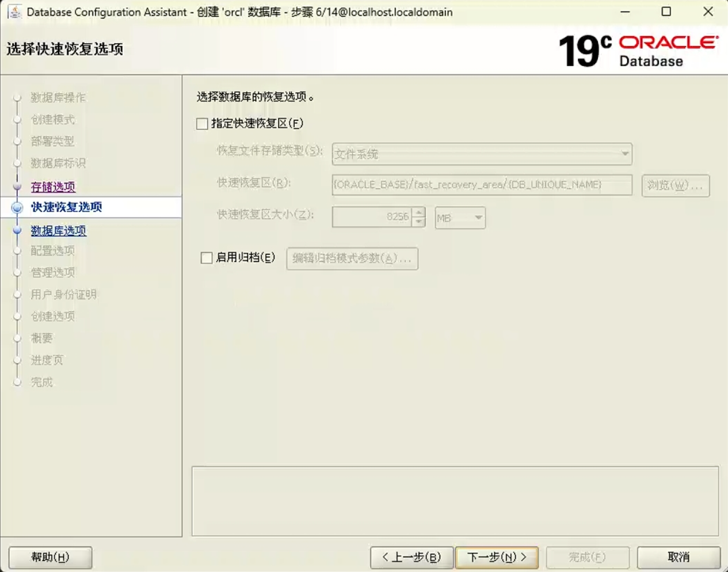Click the Java app icon in title bar
Screen dimensions: 728x572
(x=14, y=12)
